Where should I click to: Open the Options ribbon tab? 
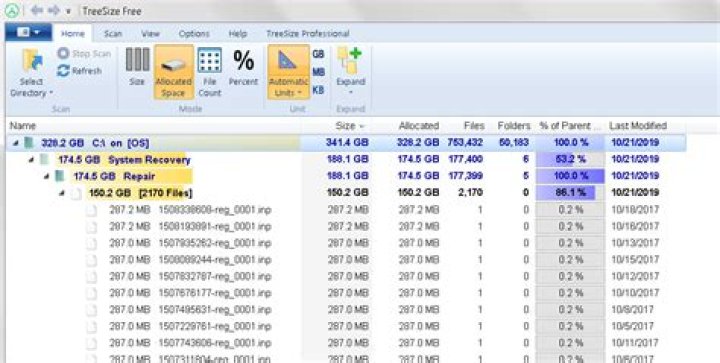194,34
